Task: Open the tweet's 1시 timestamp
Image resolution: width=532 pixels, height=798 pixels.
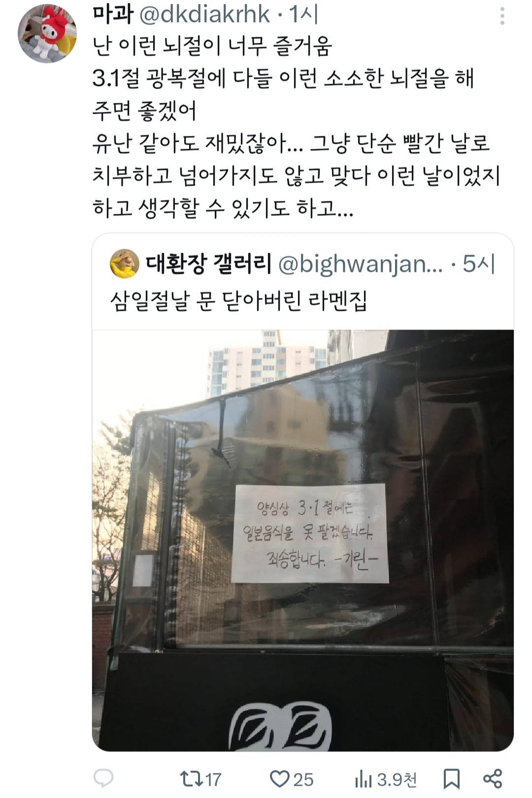Action: point(304,15)
